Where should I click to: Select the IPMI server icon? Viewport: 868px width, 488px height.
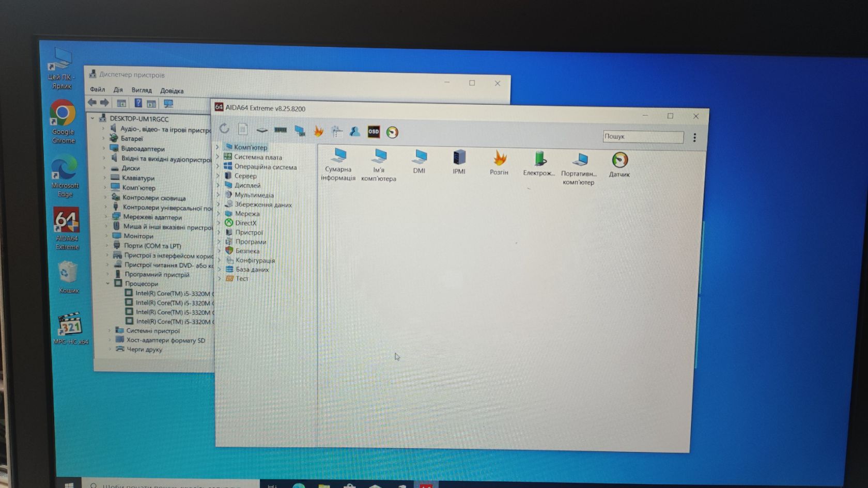click(459, 162)
